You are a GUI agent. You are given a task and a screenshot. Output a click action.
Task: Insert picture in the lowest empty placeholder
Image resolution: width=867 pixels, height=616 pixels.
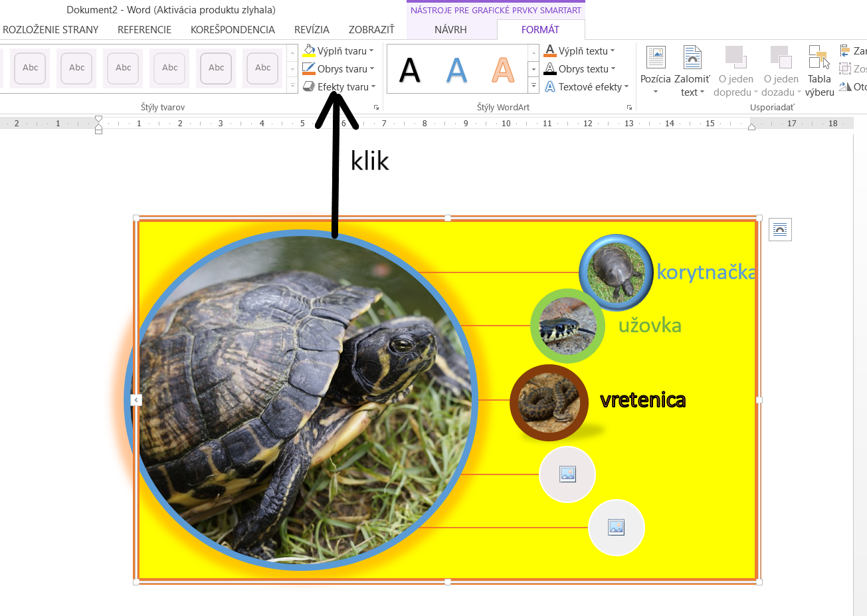[617, 528]
